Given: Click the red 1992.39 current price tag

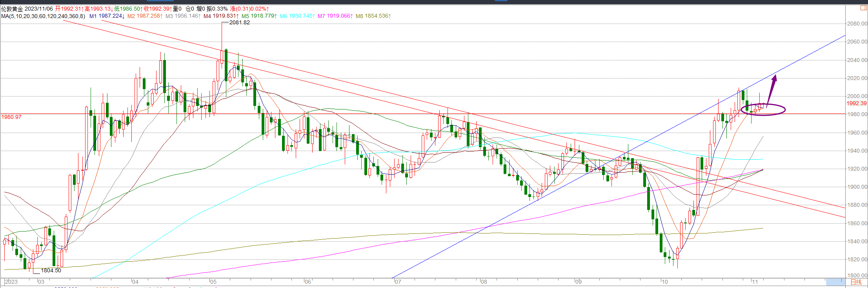Looking at the screenshot, I should [856, 103].
